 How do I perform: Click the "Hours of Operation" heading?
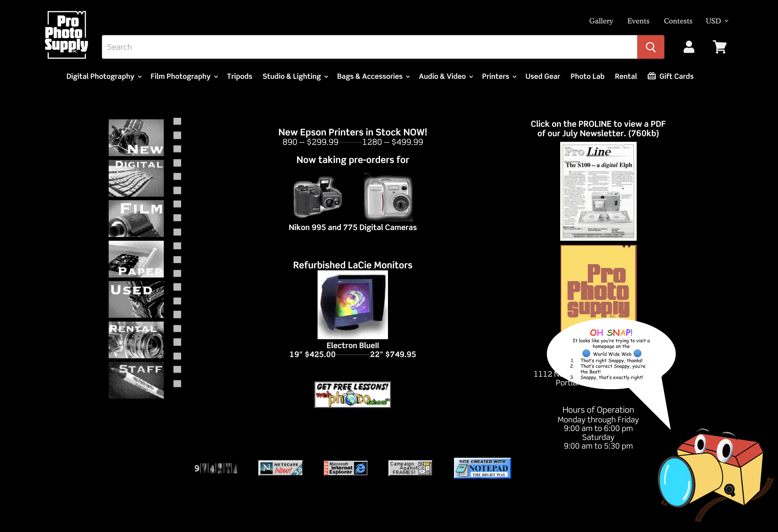[598, 410]
